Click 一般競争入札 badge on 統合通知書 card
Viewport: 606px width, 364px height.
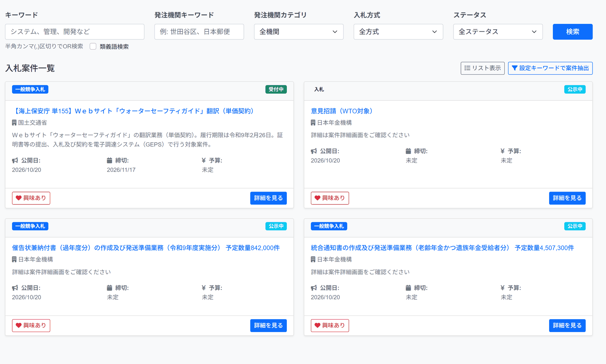pyautogui.click(x=329, y=226)
